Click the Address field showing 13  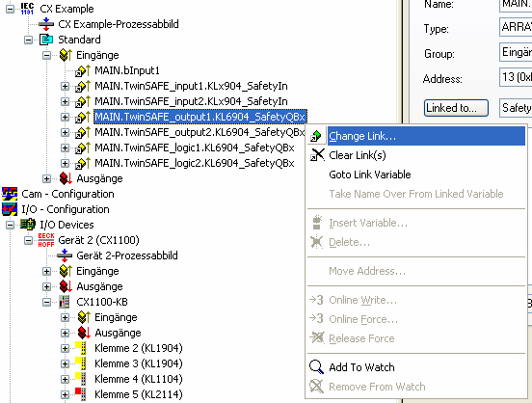coord(516,77)
